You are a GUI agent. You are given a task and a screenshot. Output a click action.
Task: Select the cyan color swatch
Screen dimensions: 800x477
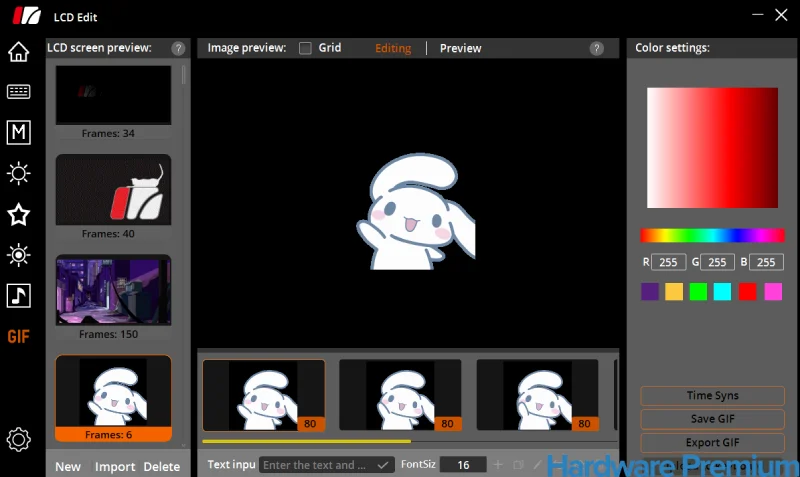(722, 292)
